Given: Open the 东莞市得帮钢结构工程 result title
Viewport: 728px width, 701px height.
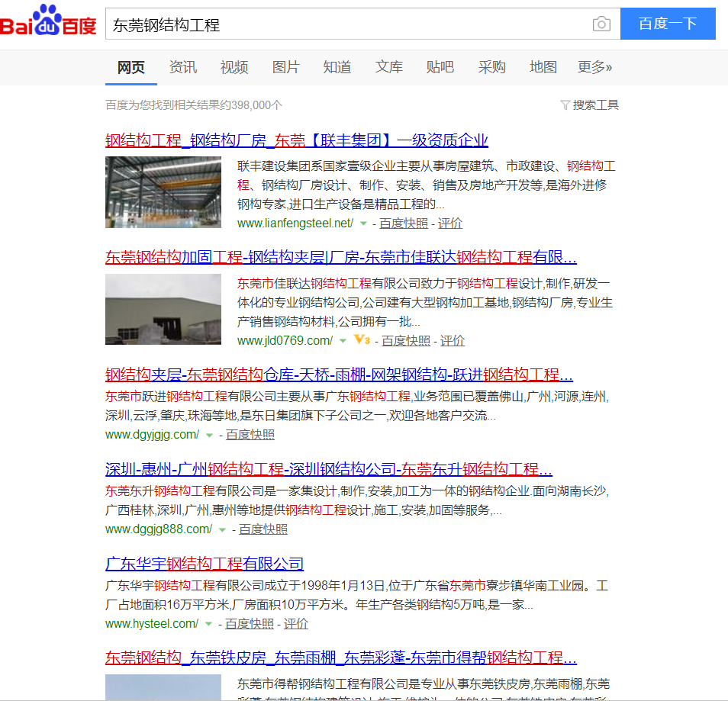Looking at the screenshot, I should 341,658.
